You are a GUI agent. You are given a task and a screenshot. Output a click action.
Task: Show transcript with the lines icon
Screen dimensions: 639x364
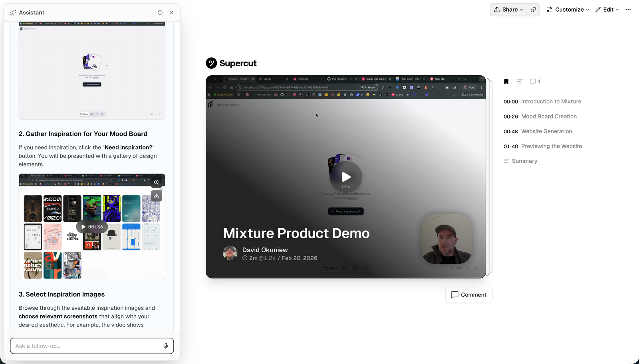520,81
